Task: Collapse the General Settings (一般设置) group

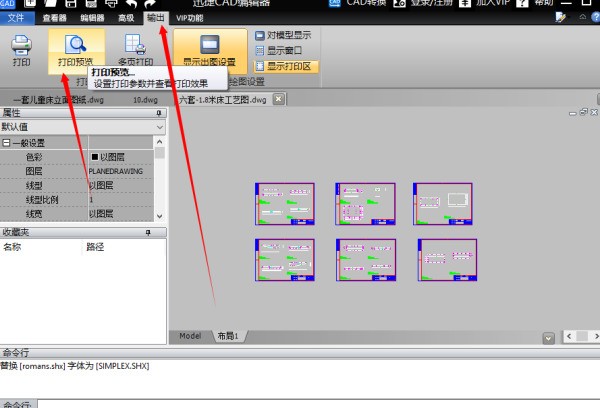Action: 6,143
